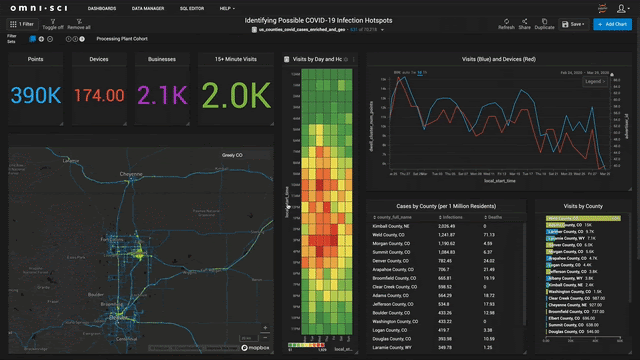Viewport: 640px width, 360px height.
Task: Sort table by Deaths column
Action: tap(493, 217)
